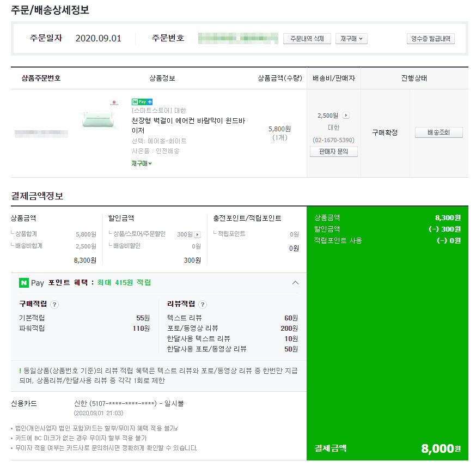Click the 배송조회 button
The width and height of the screenshot is (476, 467).
[438, 132]
